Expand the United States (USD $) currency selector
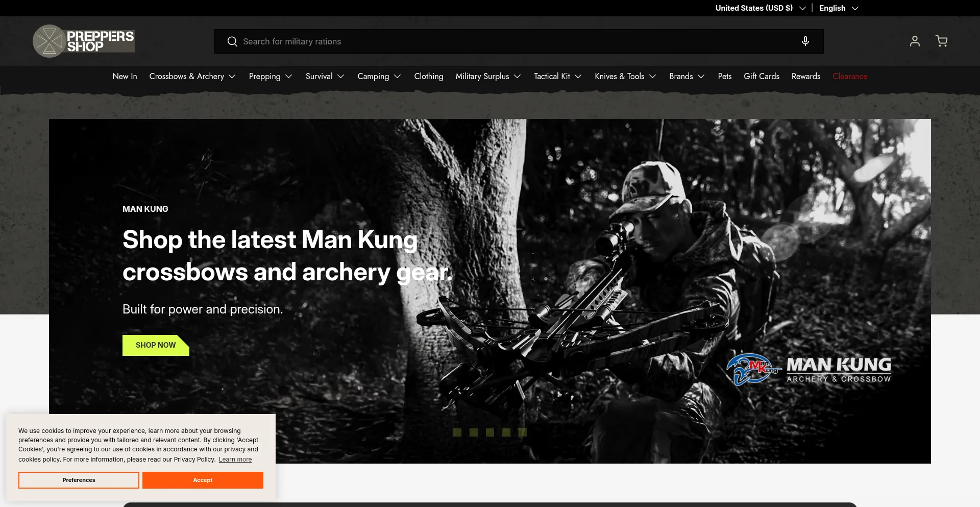Image resolution: width=980 pixels, height=507 pixels. (760, 8)
